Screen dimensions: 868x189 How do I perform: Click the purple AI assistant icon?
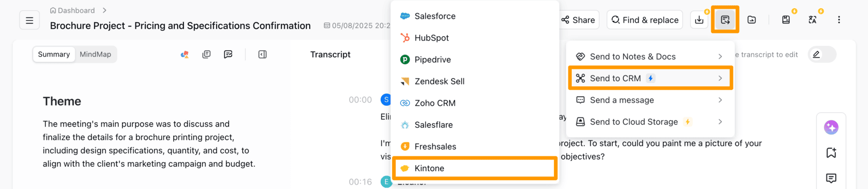(x=831, y=127)
